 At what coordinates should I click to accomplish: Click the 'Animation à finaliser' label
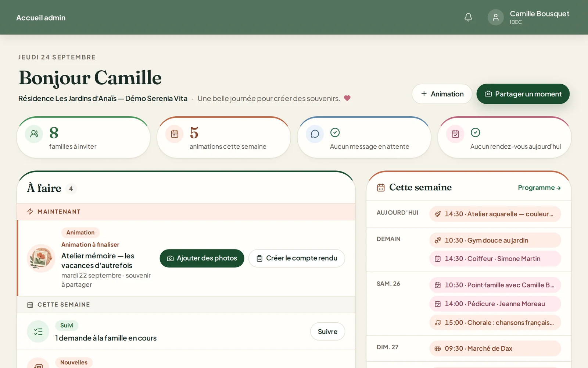point(90,245)
